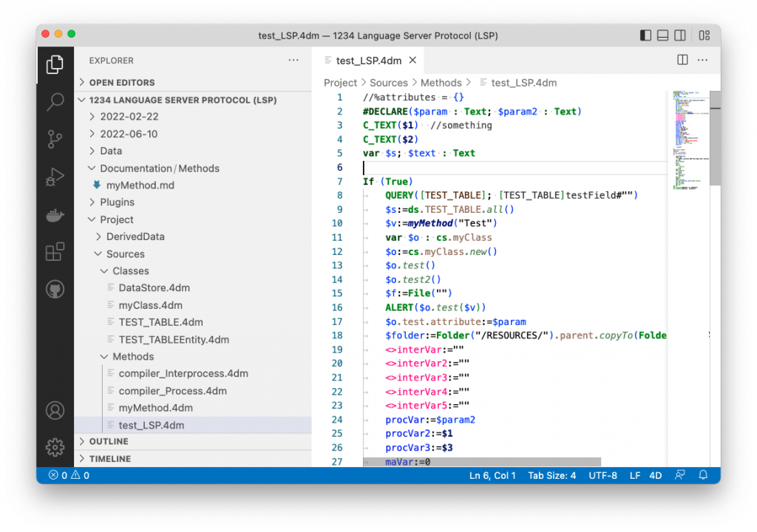
Task: Open Explorer Views and More Actions ellipsis
Action: coord(293,60)
